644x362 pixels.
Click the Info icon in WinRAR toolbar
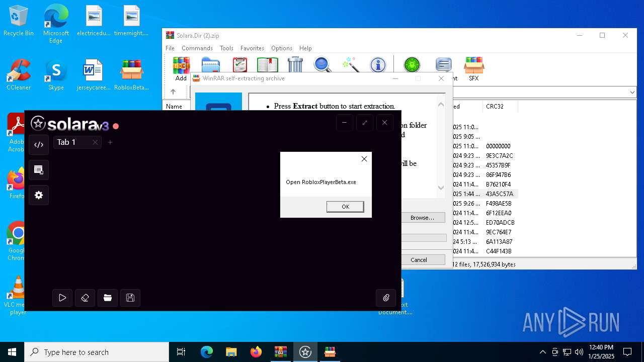(378, 65)
